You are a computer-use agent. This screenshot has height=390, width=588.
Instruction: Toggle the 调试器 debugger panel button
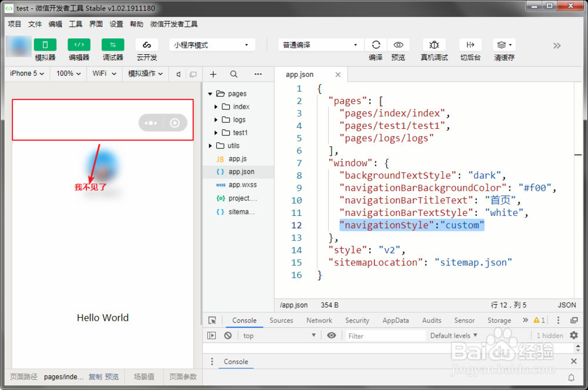(113, 45)
